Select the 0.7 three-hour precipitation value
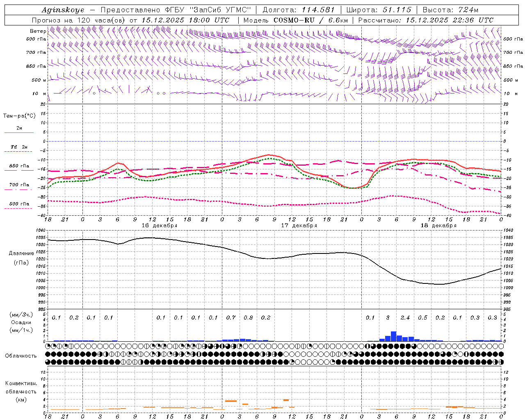This screenshot has width=525, height=420. coord(231,317)
